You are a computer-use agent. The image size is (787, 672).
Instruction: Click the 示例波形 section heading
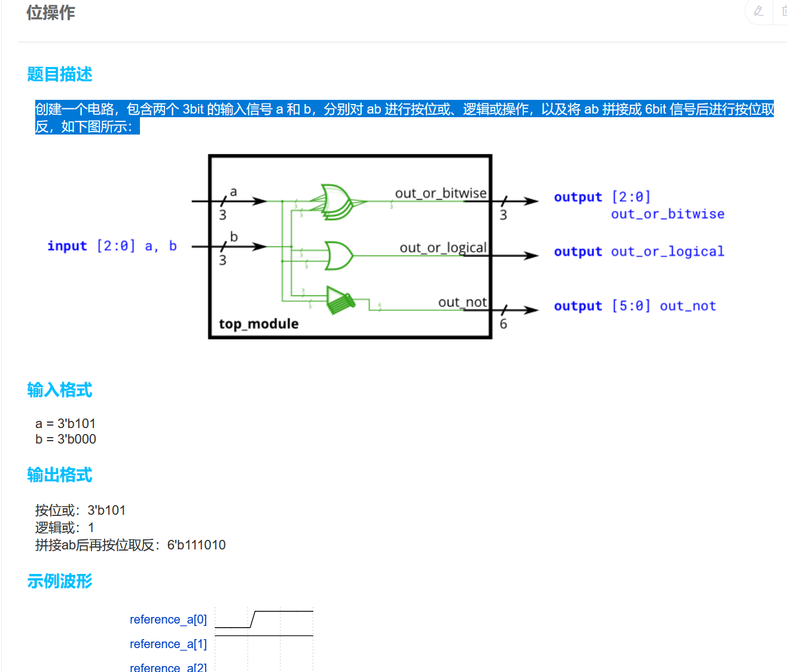[x=60, y=581]
